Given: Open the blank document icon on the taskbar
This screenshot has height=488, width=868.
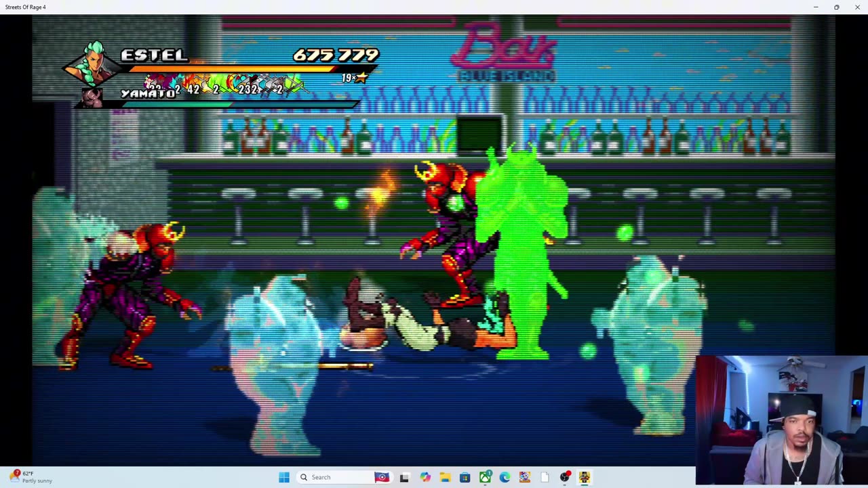Looking at the screenshot, I should (x=545, y=477).
